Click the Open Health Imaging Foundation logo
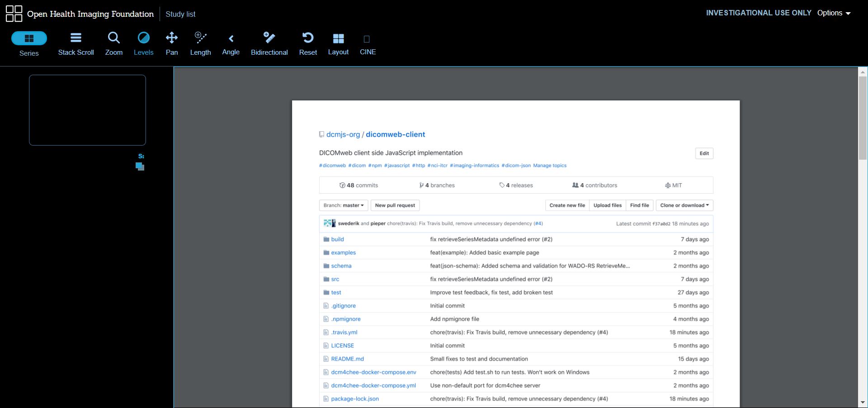This screenshot has width=868, height=408. (x=14, y=14)
